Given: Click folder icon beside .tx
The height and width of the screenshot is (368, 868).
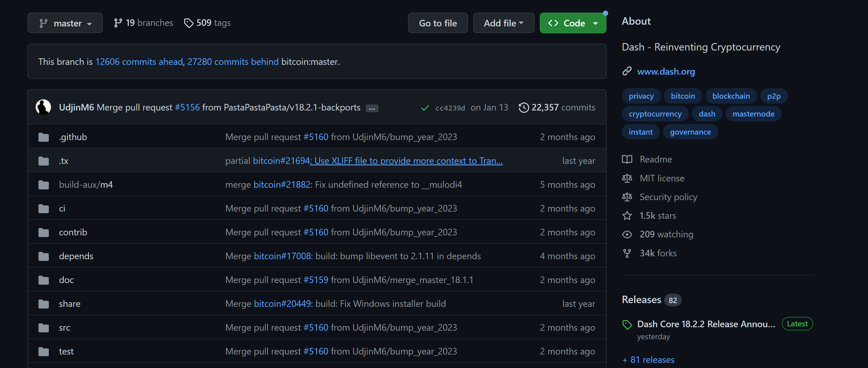Looking at the screenshot, I should 43,161.
